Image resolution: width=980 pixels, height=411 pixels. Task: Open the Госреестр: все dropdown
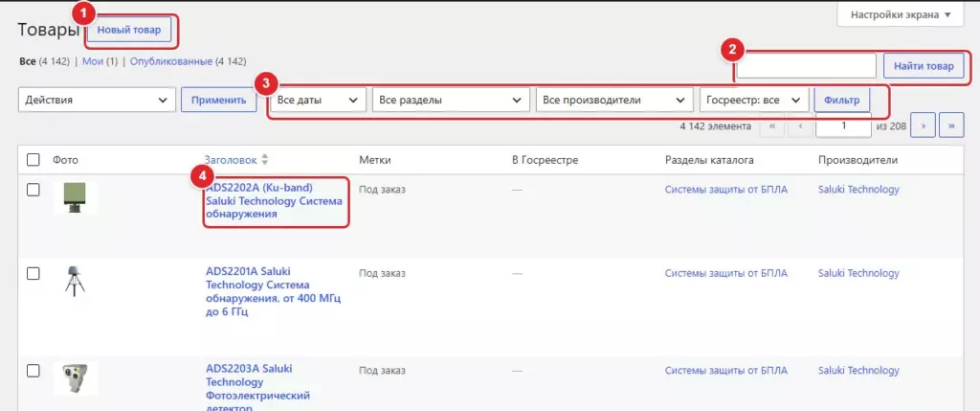pyautogui.click(x=754, y=100)
